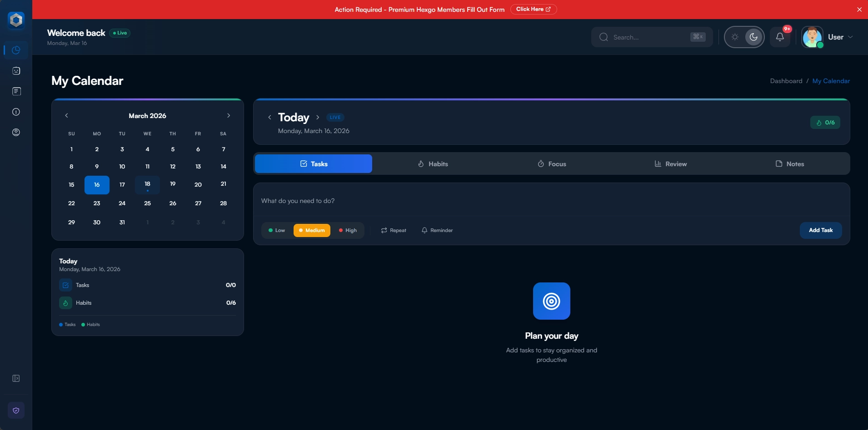Open the User account dropdown
Screen dimensions: 868x430
pos(839,37)
